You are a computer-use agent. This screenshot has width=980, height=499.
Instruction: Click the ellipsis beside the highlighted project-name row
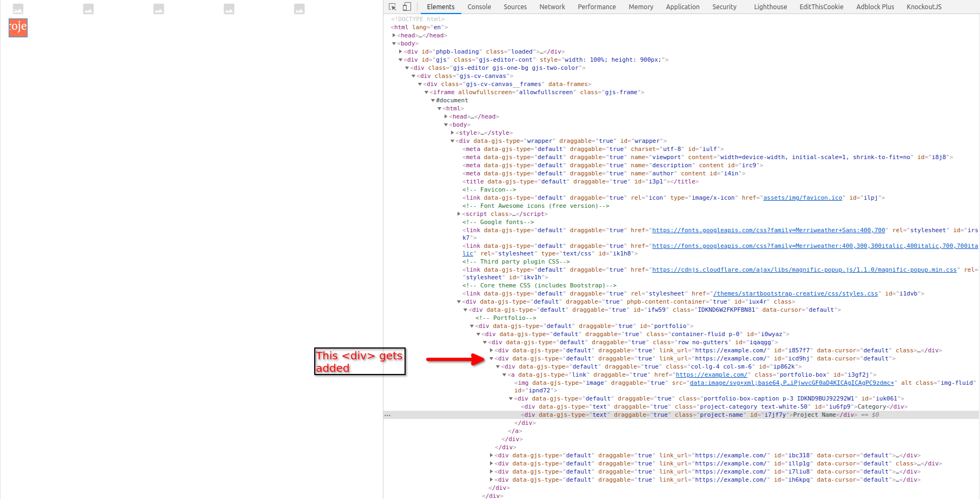coord(388,415)
